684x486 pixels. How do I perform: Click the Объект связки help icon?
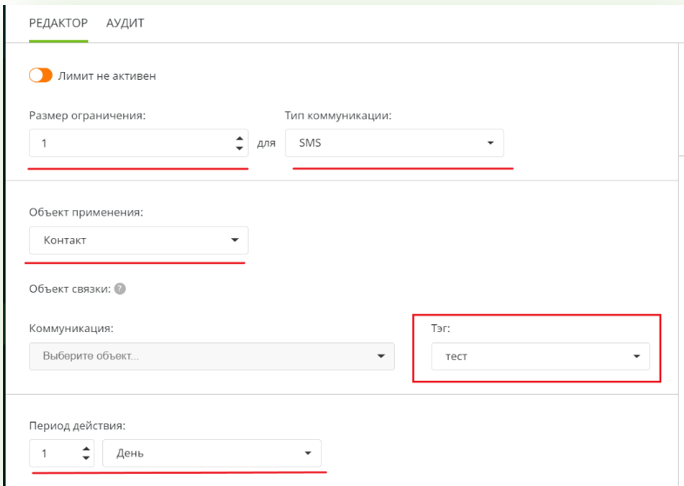point(120,289)
